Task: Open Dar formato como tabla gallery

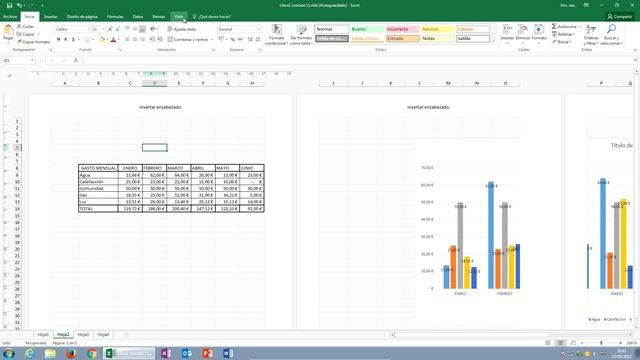Action: tap(301, 35)
